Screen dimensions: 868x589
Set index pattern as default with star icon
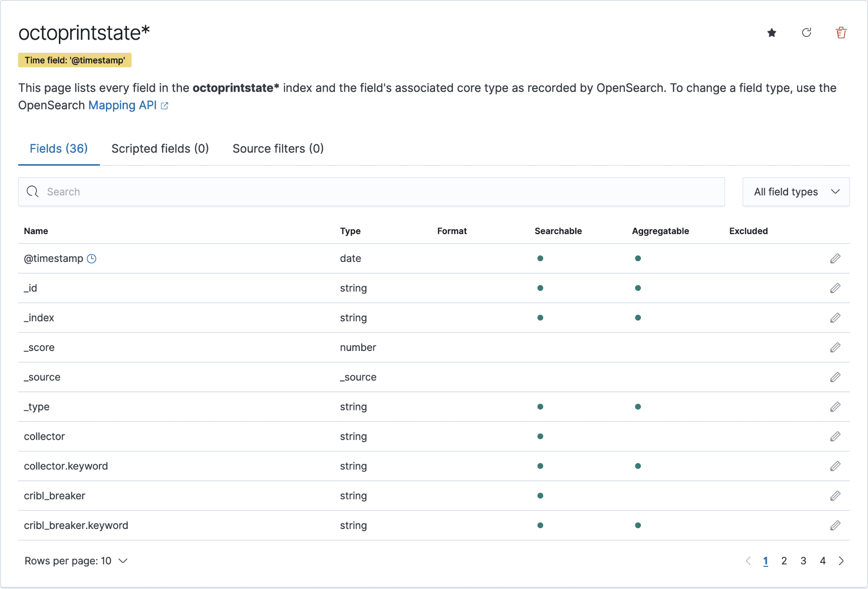tap(772, 33)
